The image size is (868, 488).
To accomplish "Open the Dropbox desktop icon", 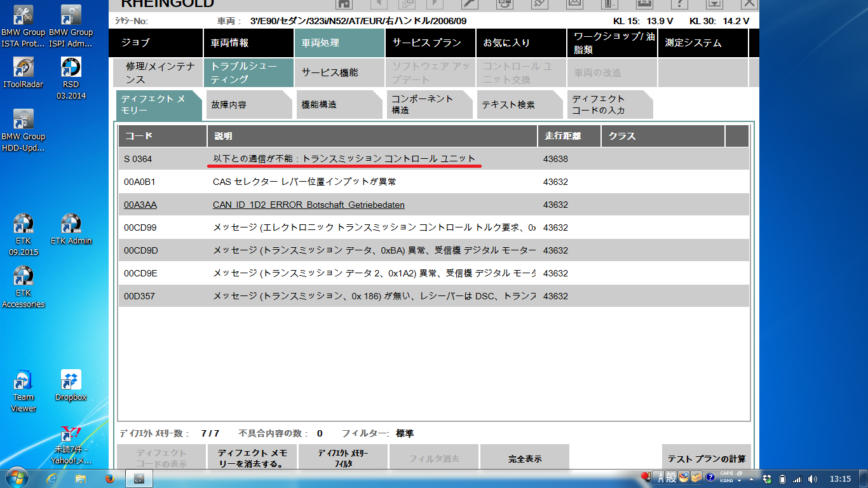I will coord(71,385).
